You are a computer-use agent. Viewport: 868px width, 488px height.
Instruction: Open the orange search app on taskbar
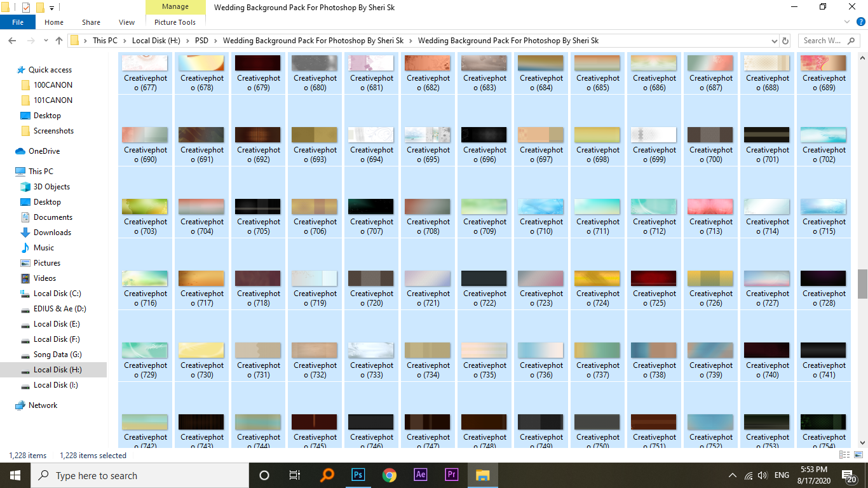click(327, 475)
